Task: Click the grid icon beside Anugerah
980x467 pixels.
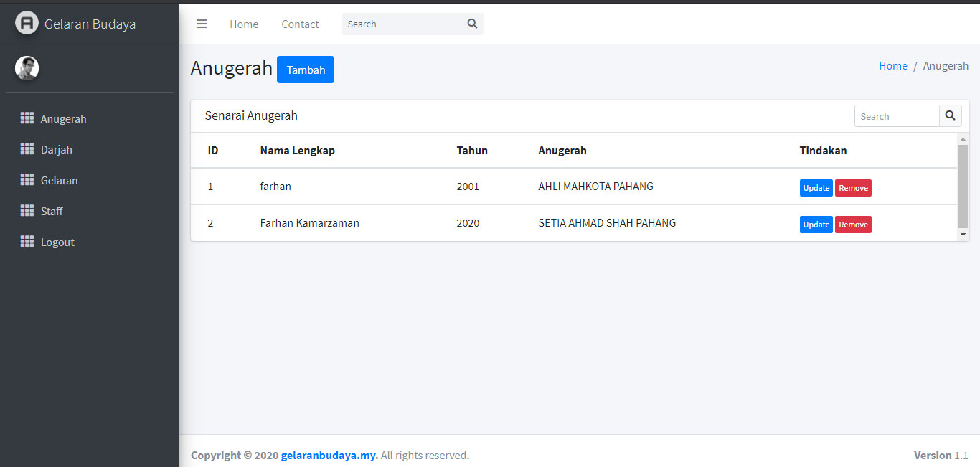Action: pyautogui.click(x=27, y=118)
